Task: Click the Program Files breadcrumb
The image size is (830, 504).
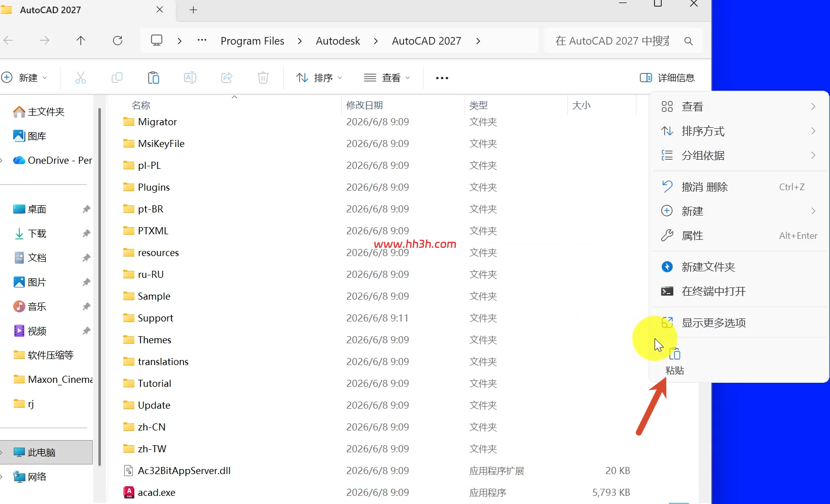Action: (x=252, y=41)
